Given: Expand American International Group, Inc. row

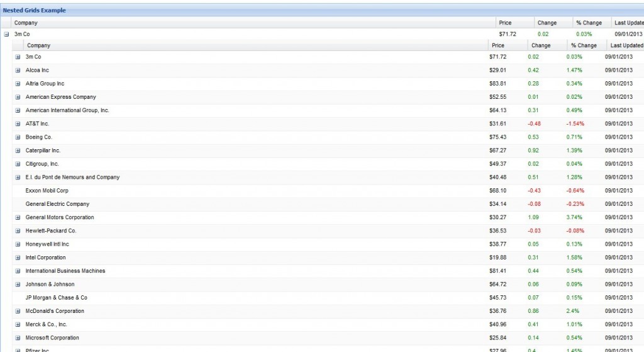Looking at the screenshot, I should click(x=18, y=111).
